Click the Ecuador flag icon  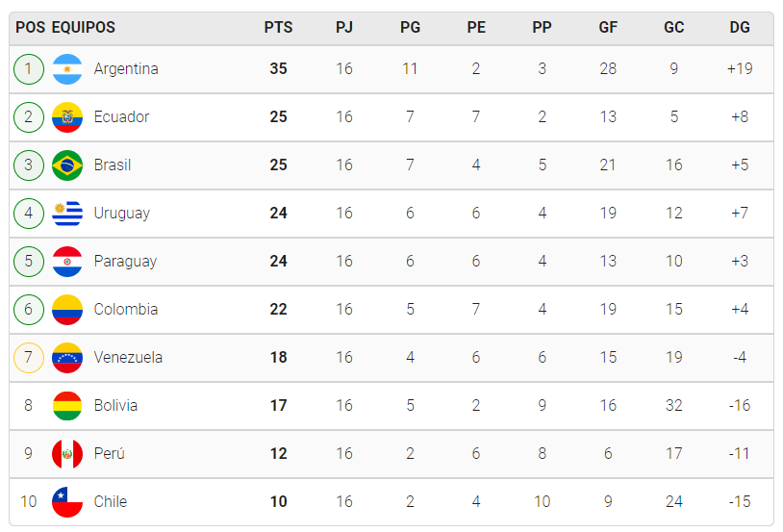coord(67,117)
